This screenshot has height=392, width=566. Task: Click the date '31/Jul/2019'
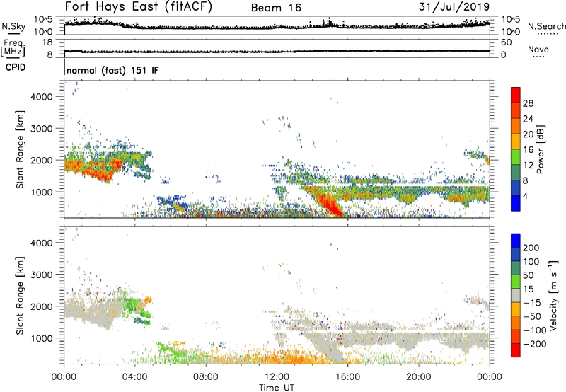[x=454, y=7]
